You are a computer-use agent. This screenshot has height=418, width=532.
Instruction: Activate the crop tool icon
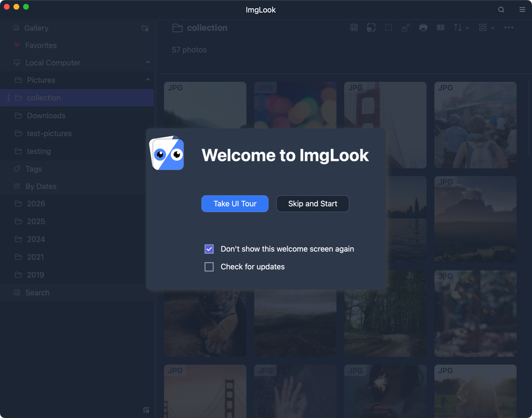388,27
